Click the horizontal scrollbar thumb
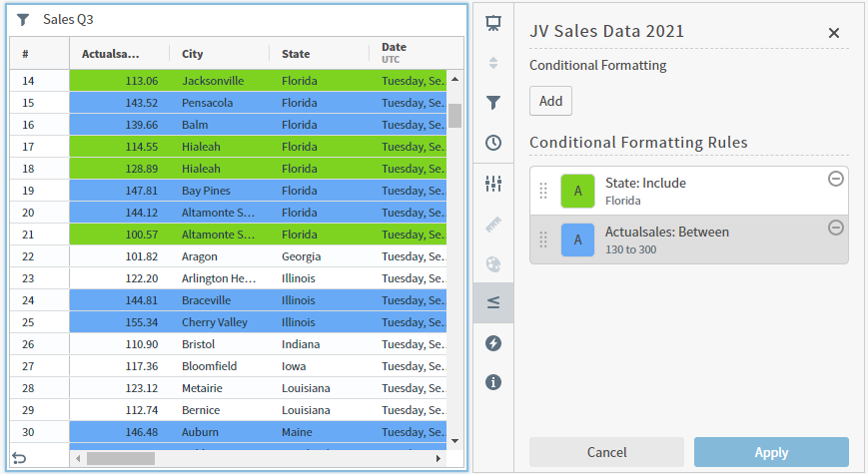 coord(121,458)
